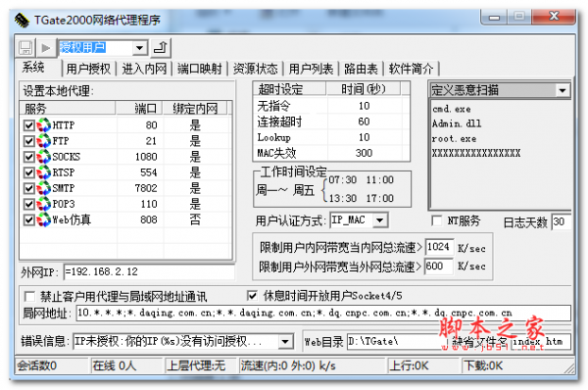
Task: Click the SOCKS service icon
Action: [43, 157]
